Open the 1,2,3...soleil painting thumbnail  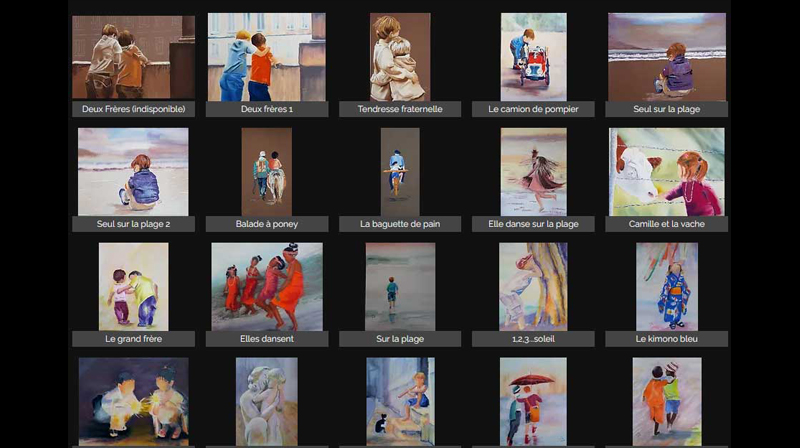tap(533, 286)
